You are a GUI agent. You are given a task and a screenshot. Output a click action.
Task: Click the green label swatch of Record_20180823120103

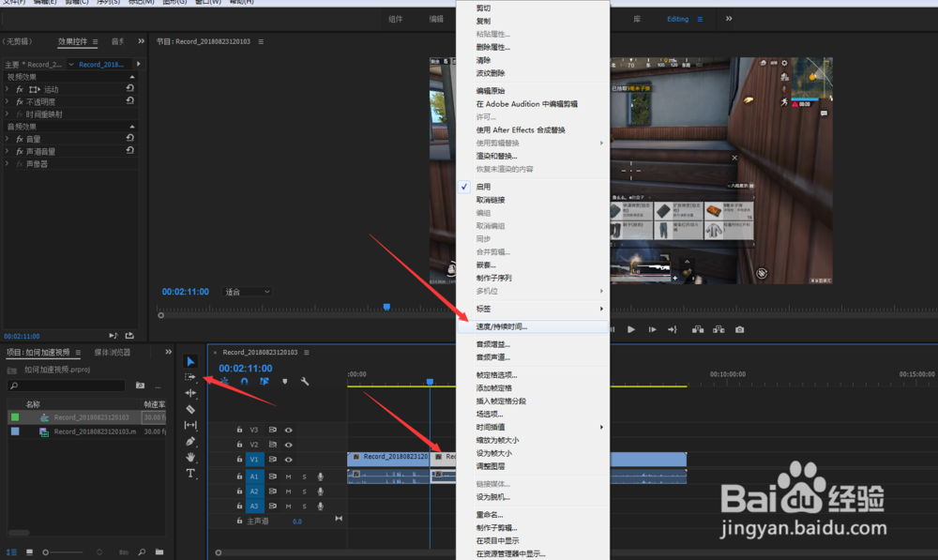tap(15, 417)
